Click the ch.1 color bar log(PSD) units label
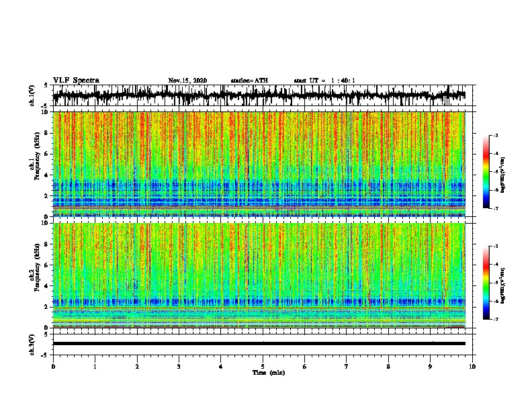This screenshot has width=532, height=411. click(x=502, y=175)
